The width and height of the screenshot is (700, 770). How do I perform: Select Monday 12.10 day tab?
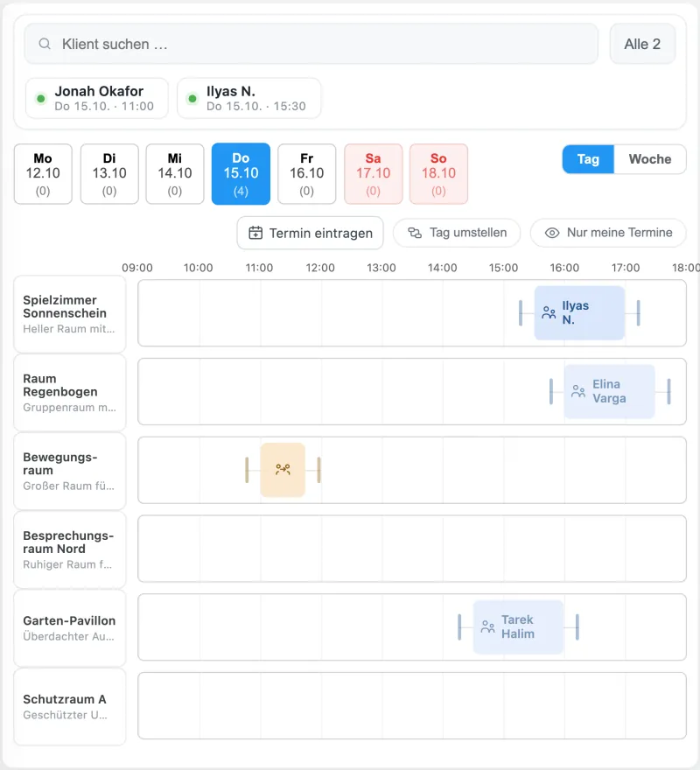point(43,174)
